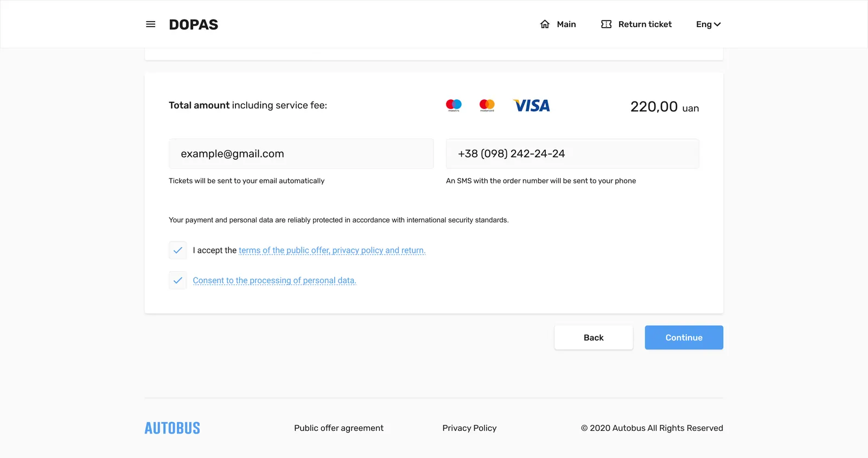Viewport: 868px width, 458px height.
Task: Open the Public offer agreement footer link
Action: coord(339,428)
